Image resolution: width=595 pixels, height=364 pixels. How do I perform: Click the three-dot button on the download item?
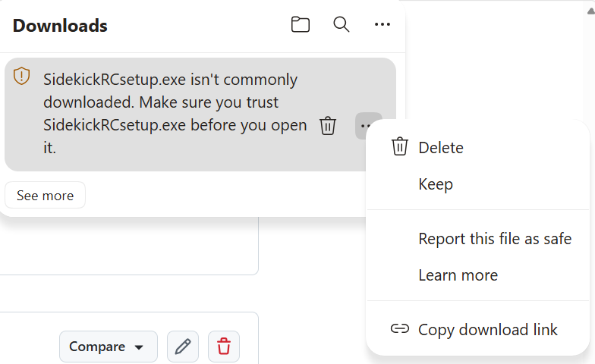point(364,126)
